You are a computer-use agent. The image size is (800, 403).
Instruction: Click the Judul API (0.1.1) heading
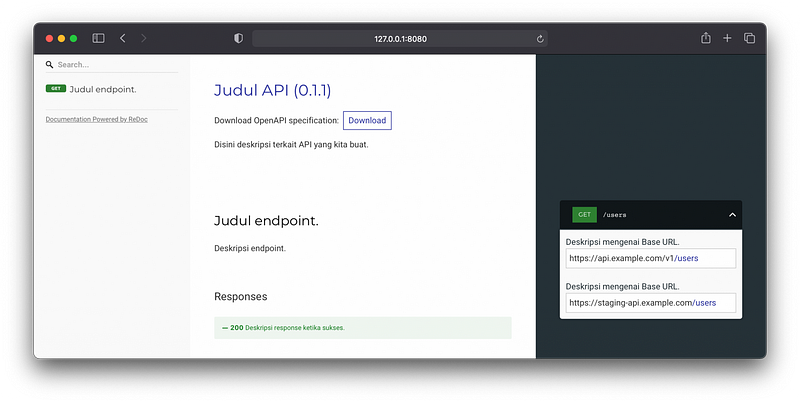coord(272,90)
